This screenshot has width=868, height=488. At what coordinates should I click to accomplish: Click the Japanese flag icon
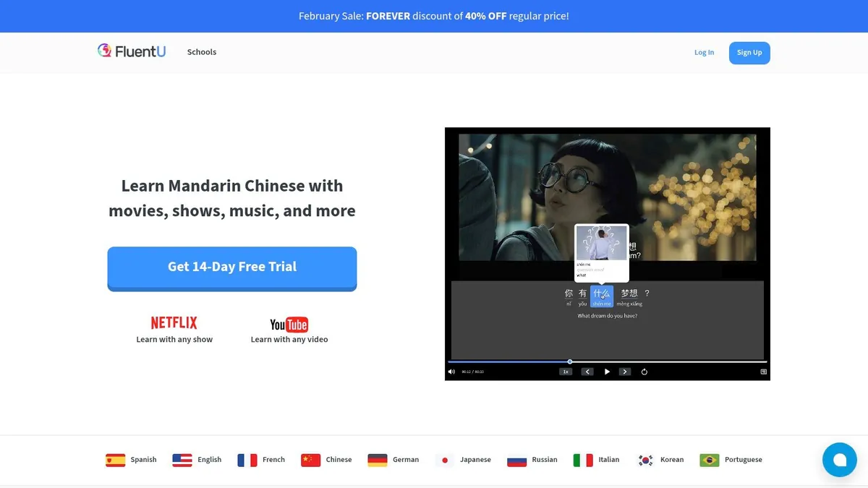point(445,460)
